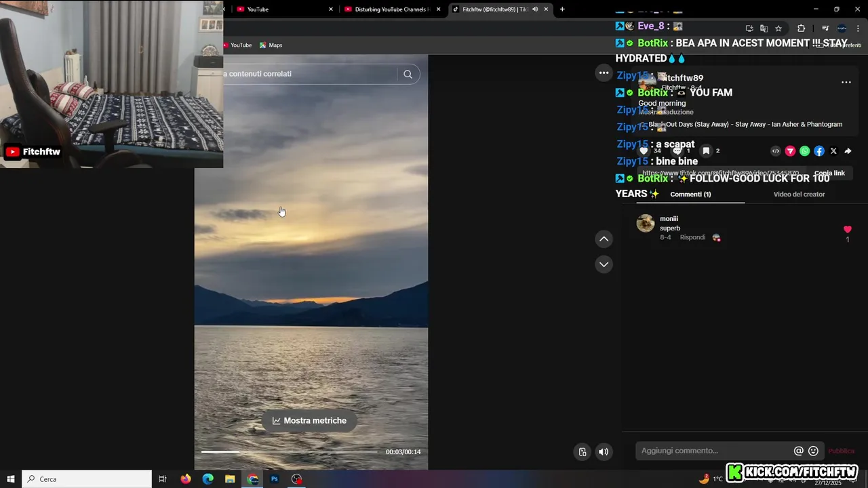The image size is (868, 488).
Task: Click Rispondi under moniii's comment
Action: pos(692,238)
